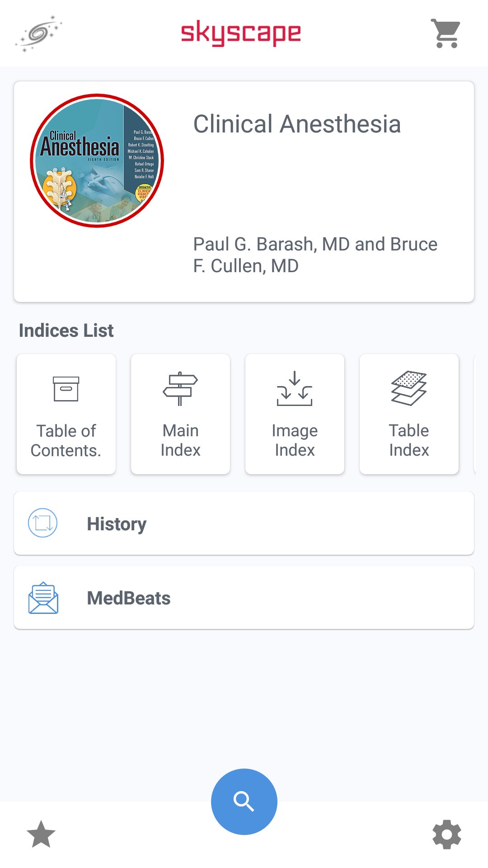Tap the skyscape title in header
488x868 pixels.
(x=241, y=33)
